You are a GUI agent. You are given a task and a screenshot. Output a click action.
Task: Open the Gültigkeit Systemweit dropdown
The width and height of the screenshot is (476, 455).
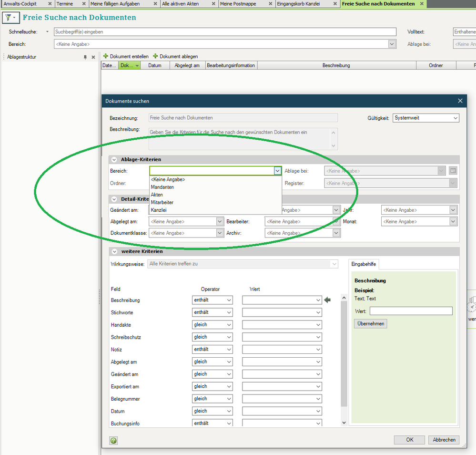425,118
